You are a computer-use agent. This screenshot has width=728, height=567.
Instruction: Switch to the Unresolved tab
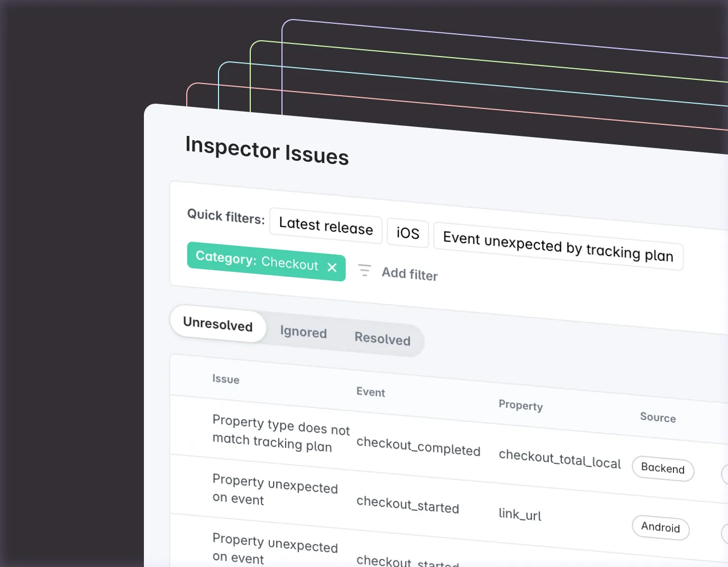pos(218,324)
